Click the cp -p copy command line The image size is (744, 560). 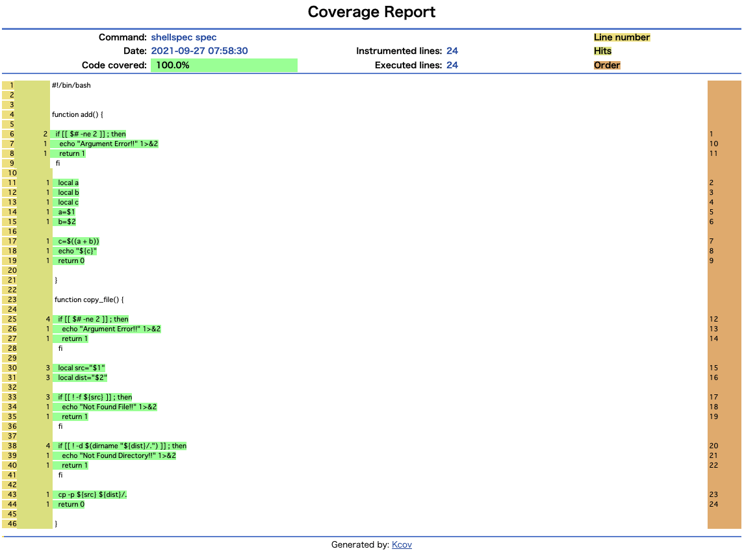point(93,494)
